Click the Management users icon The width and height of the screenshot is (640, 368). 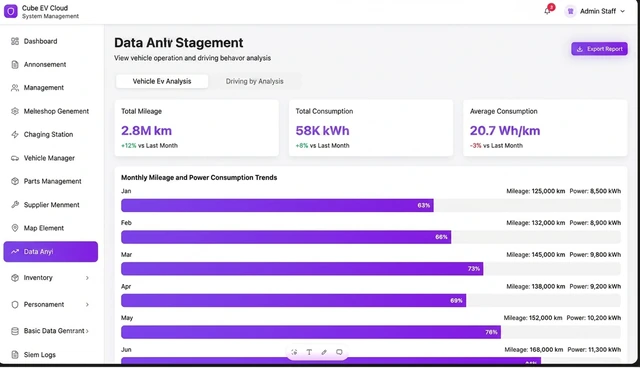coord(15,88)
